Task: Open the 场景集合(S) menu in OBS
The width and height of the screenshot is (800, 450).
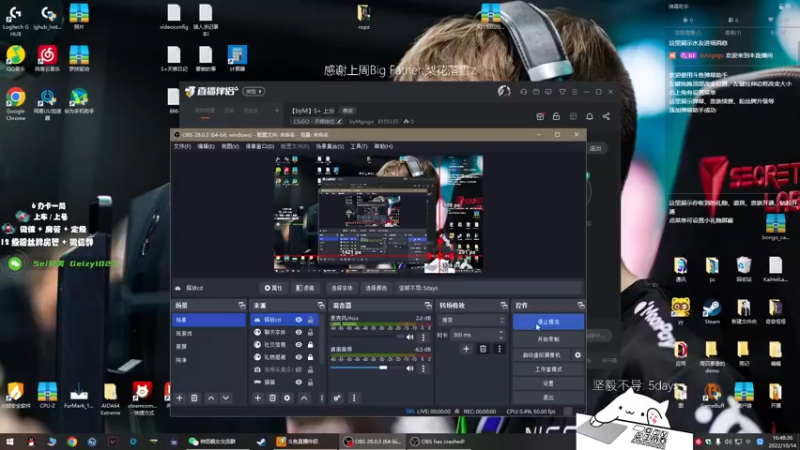Action: click(x=330, y=146)
